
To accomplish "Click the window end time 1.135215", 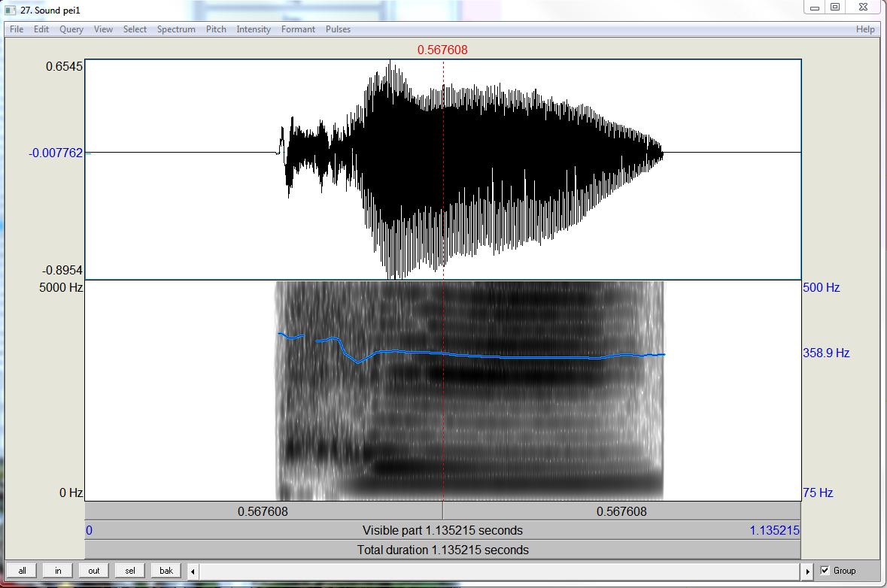I will coord(774,530).
